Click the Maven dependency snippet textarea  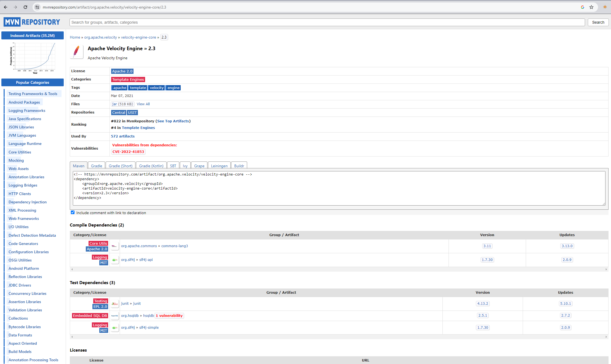click(339, 188)
